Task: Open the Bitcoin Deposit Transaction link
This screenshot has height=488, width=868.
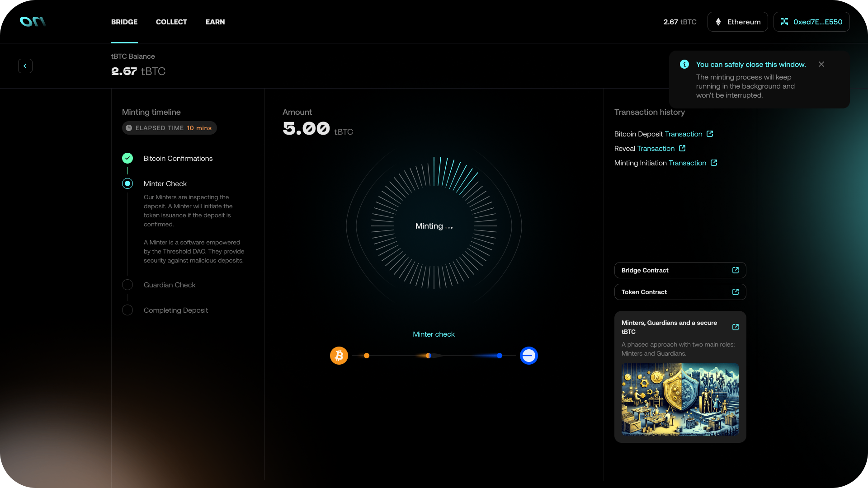Action: (x=684, y=134)
